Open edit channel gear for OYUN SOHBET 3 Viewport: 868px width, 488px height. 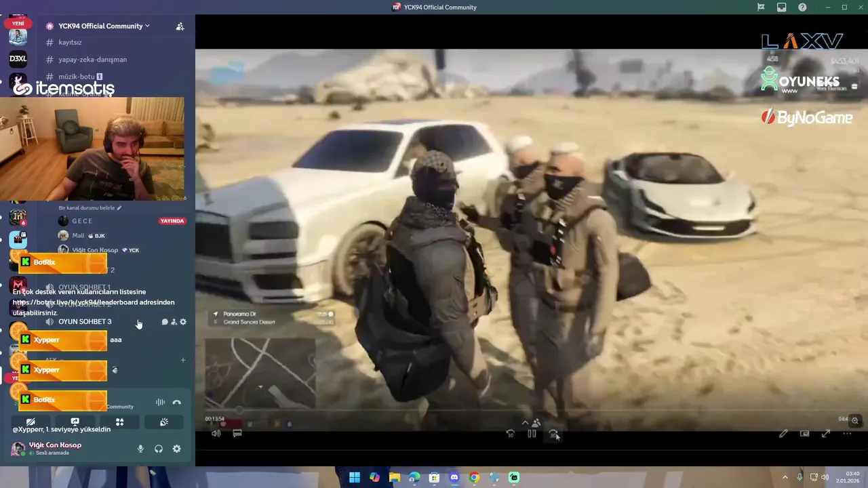coord(183,322)
